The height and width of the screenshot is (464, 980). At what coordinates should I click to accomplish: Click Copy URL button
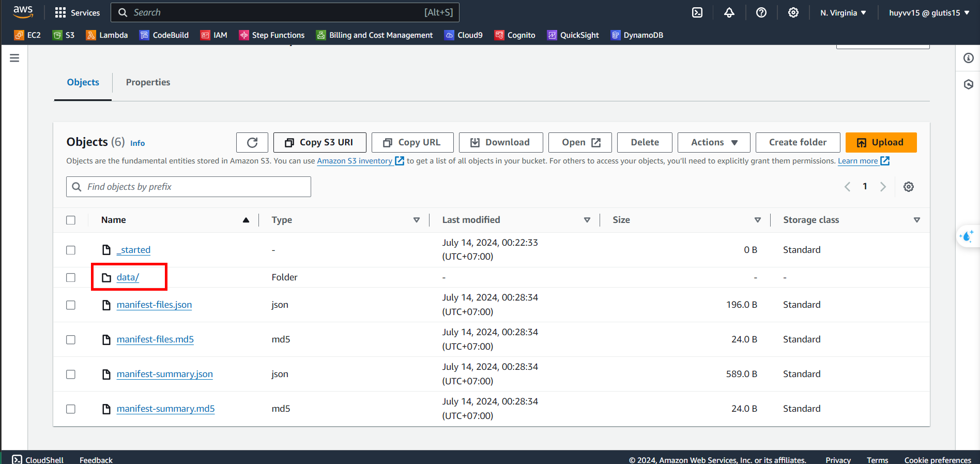coord(412,143)
